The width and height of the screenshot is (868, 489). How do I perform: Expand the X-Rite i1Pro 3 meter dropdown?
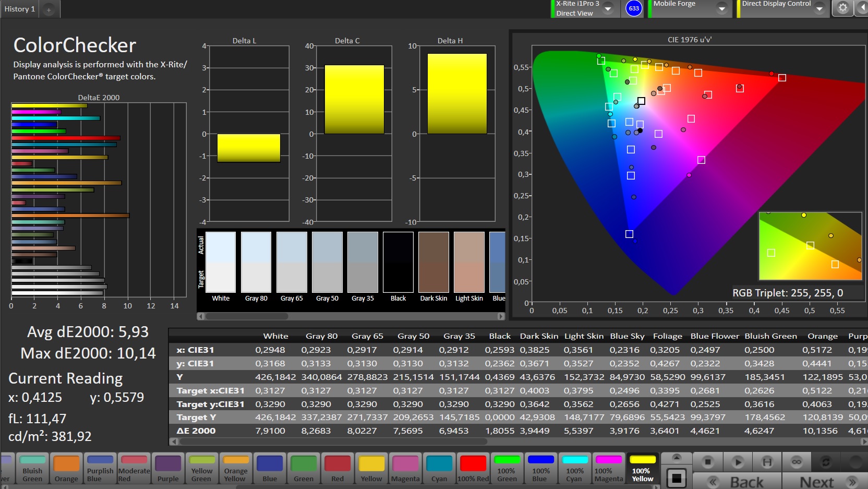pos(608,8)
